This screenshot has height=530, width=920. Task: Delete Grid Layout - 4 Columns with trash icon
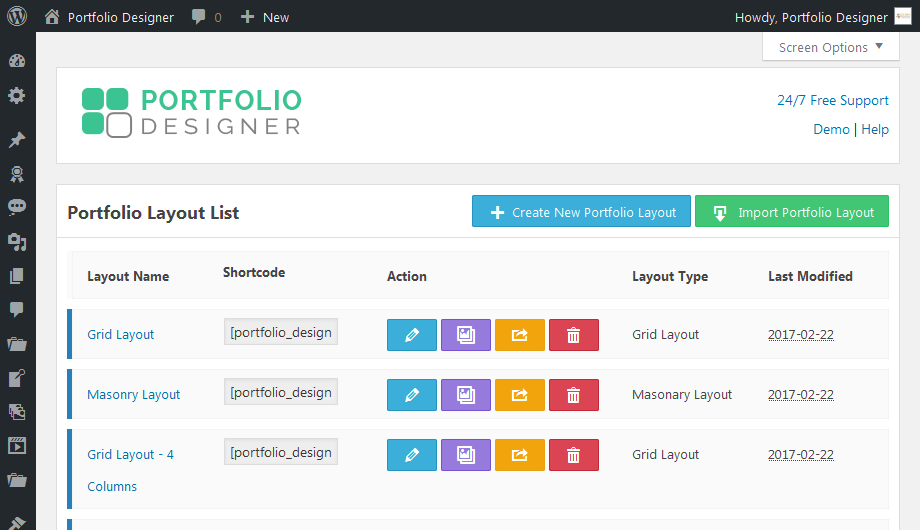click(574, 455)
